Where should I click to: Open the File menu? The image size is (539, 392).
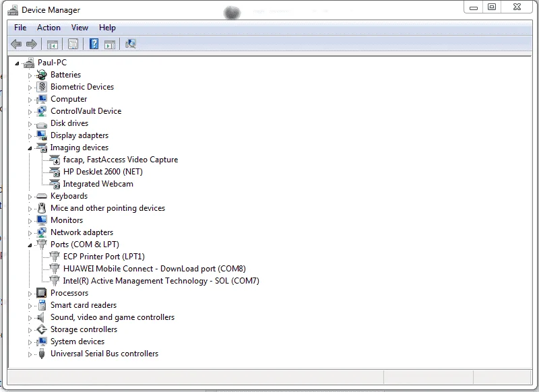pos(20,28)
